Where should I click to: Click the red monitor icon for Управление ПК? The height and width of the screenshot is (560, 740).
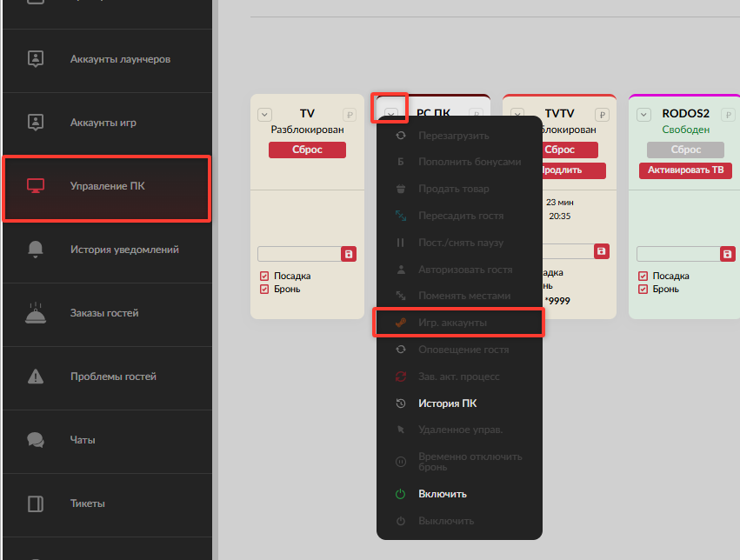coord(36,186)
